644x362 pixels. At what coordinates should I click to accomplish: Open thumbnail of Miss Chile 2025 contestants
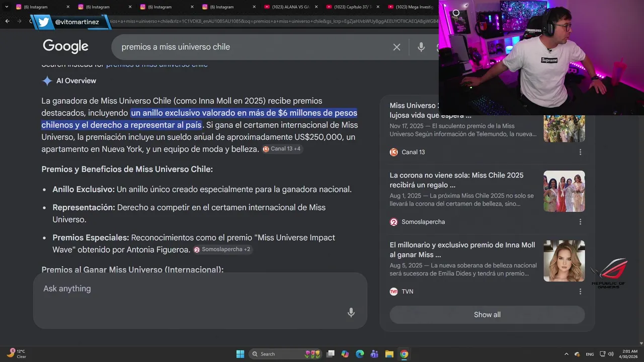(564, 191)
